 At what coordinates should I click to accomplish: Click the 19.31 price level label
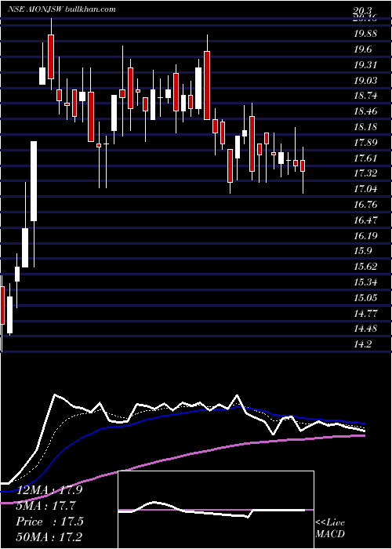click(x=365, y=65)
